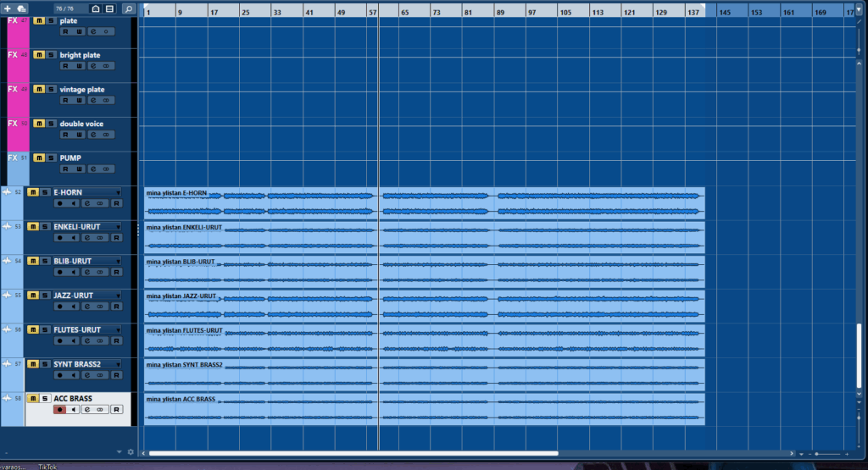Expand the SYNT BRASS2 track dropdown arrow
The height and width of the screenshot is (470, 868).
[118, 364]
